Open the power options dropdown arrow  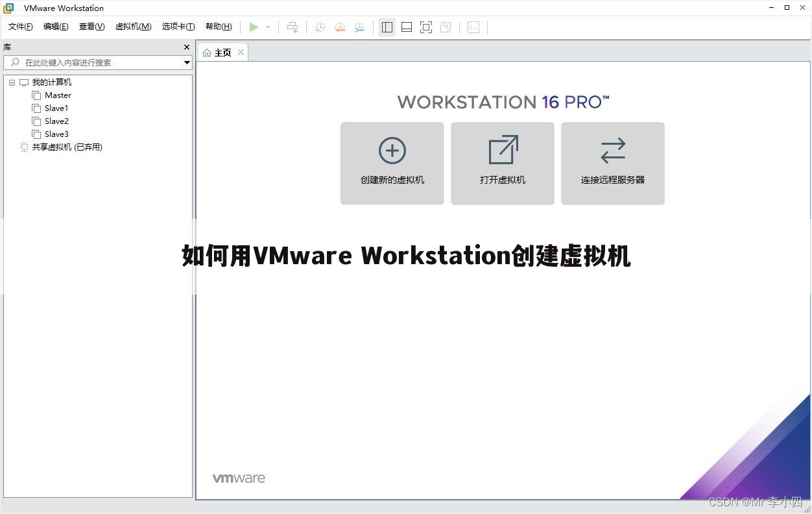(267, 27)
